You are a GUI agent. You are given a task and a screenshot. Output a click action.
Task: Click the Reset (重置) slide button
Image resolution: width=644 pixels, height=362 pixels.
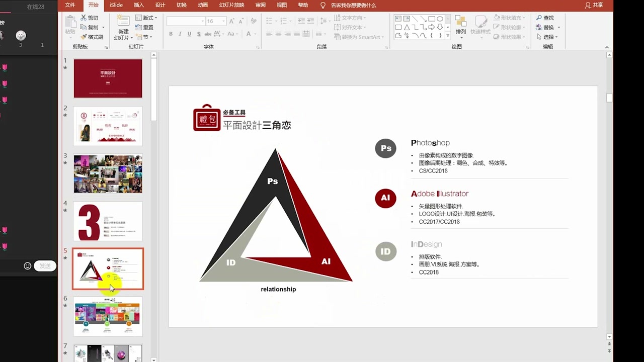[x=144, y=27]
